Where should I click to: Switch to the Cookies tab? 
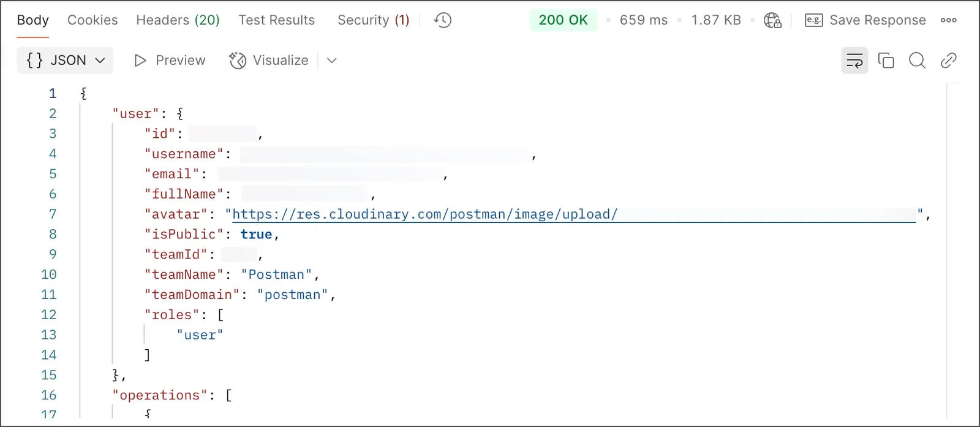tap(92, 20)
